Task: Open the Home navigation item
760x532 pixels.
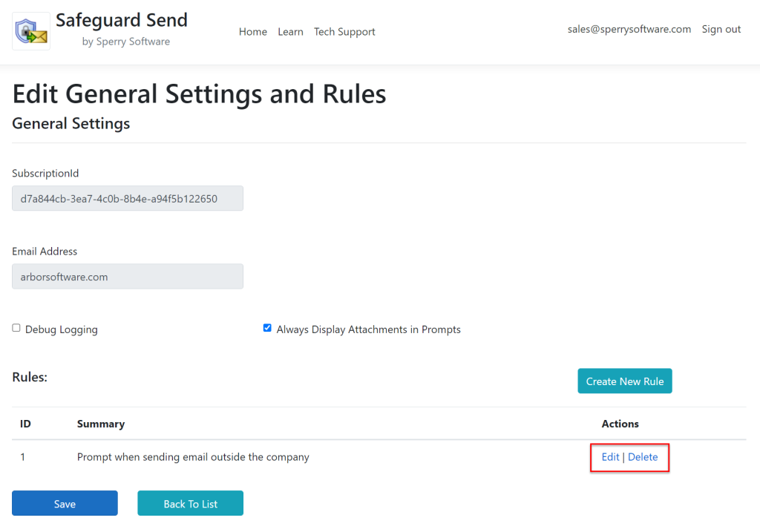Action: (253, 32)
